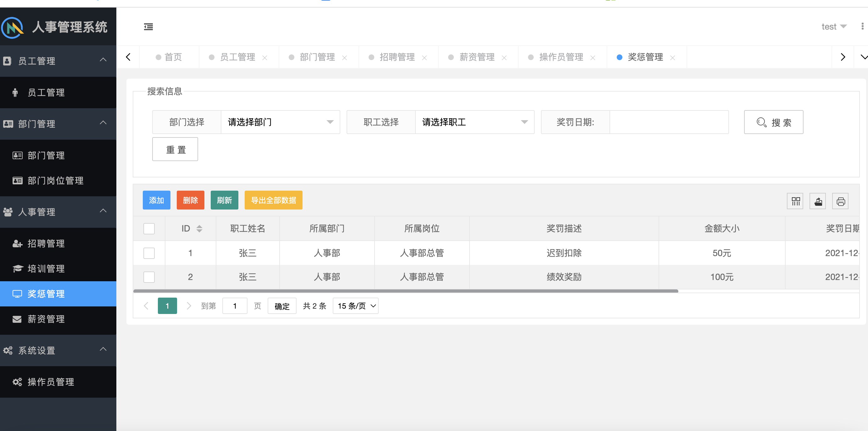Click the 重置 reset button
The width and height of the screenshot is (868, 431).
pyautogui.click(x=175, y=149)
